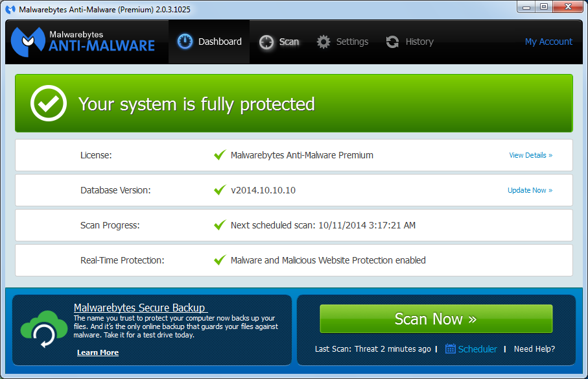Image resolution: width=588 pixels, height=379 pixels.
Task: Click the Scheduler calendar icon
Action: [451, 348]
